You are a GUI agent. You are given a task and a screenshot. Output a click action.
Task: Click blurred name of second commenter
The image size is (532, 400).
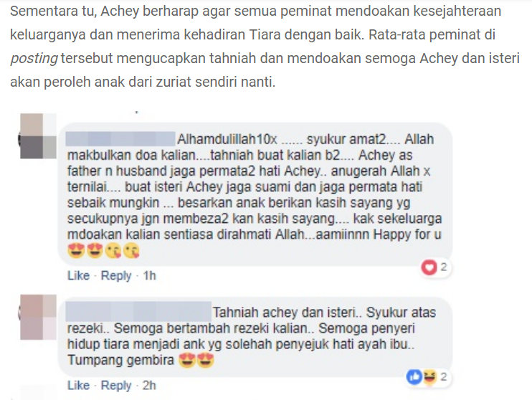click(138, 312)
